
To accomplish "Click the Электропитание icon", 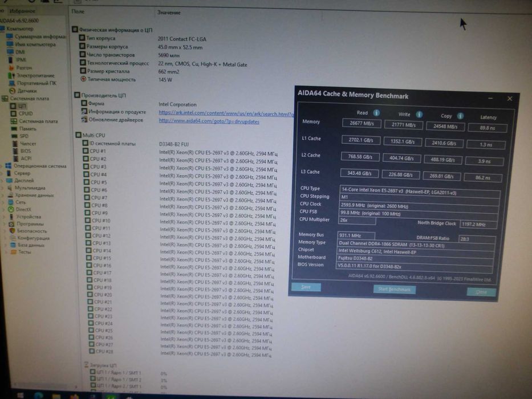I will [x=11, y=75].
